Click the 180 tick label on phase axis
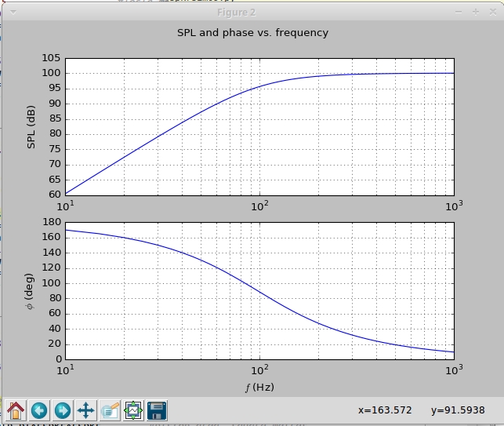This screenshot has width=504, height=426. pyautogui.click(x=52, y=222)
